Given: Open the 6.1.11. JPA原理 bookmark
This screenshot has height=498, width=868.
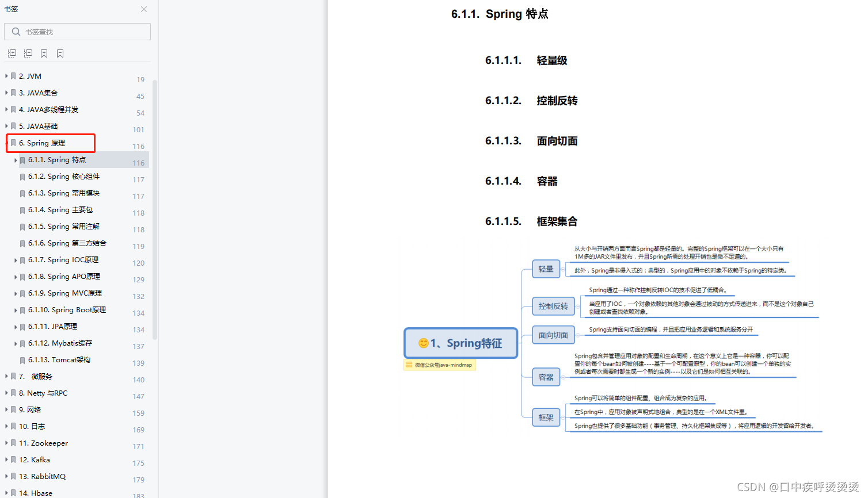Looking at the screenshot, I should [x=52, y=327].
